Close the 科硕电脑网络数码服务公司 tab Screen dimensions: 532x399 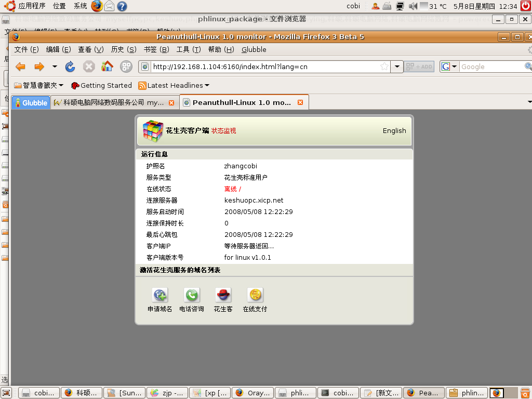(x=171, y=103)
